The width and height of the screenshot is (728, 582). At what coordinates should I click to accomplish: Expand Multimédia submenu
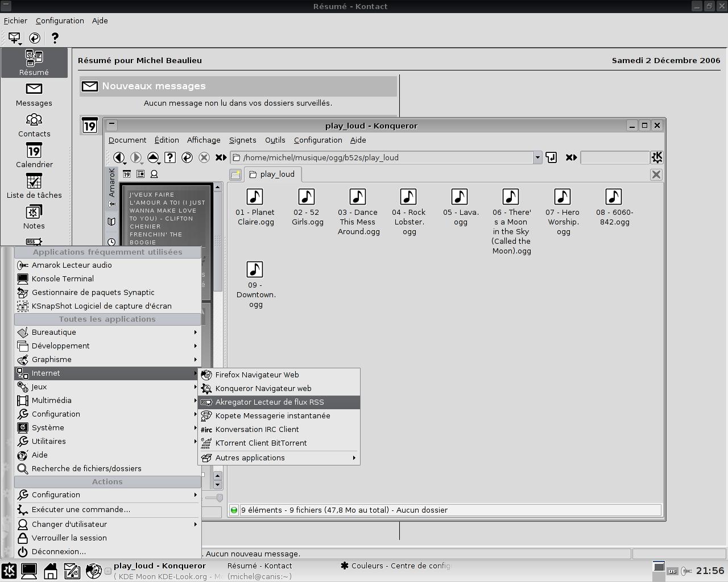click(107, 400)
